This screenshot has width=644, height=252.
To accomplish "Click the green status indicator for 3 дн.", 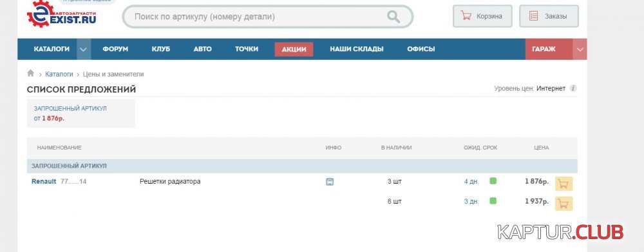I will (x=493, y=201).
